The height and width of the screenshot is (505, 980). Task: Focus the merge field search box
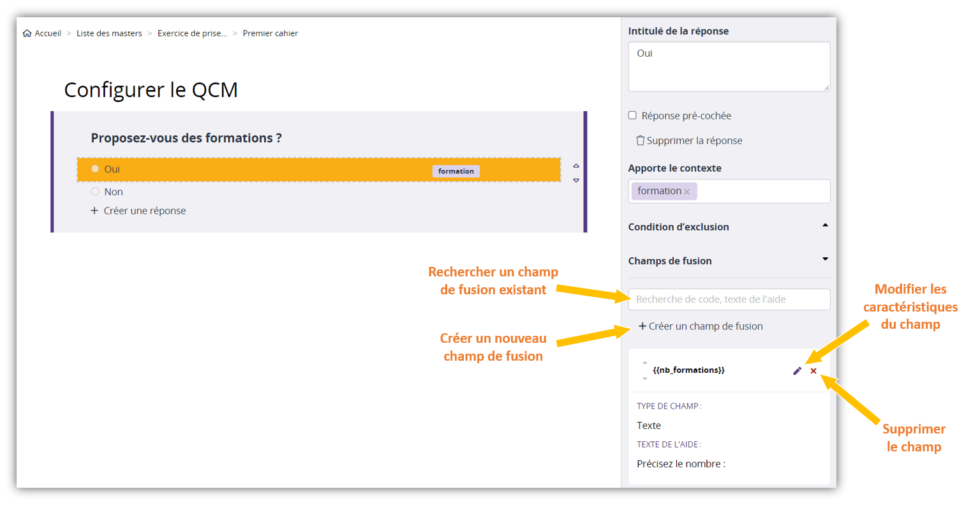pyautogui.click(x=729, y=299)
